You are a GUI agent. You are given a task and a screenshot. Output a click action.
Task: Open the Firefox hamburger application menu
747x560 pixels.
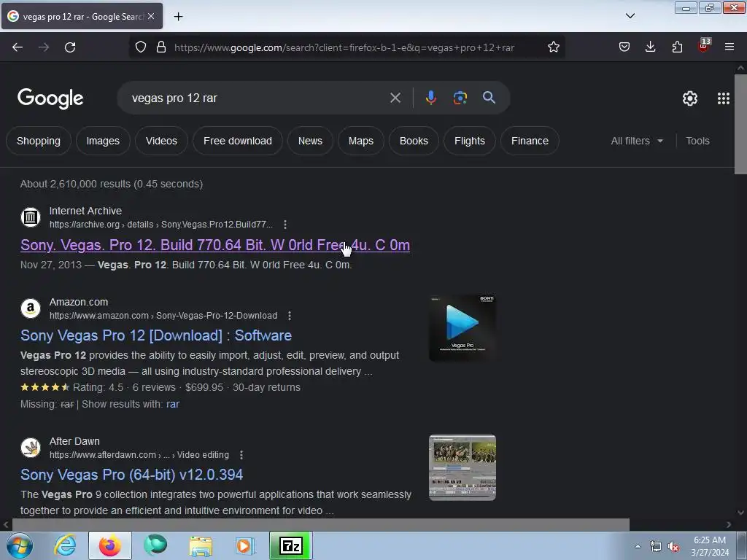(729, 47)
